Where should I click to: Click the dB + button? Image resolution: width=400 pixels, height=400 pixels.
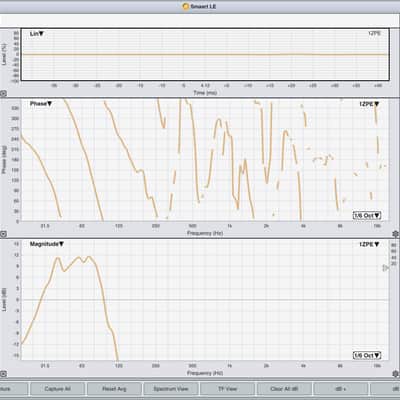click(341, 389)
